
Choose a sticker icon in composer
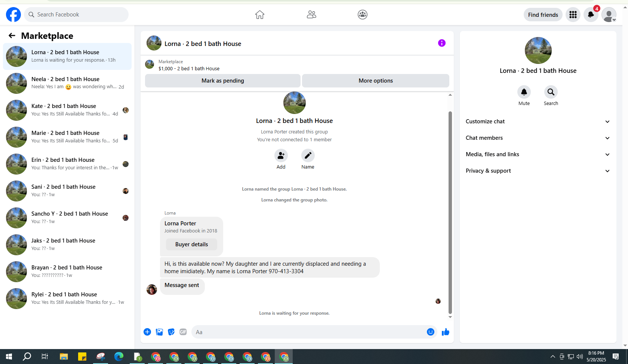pos(171,332)
